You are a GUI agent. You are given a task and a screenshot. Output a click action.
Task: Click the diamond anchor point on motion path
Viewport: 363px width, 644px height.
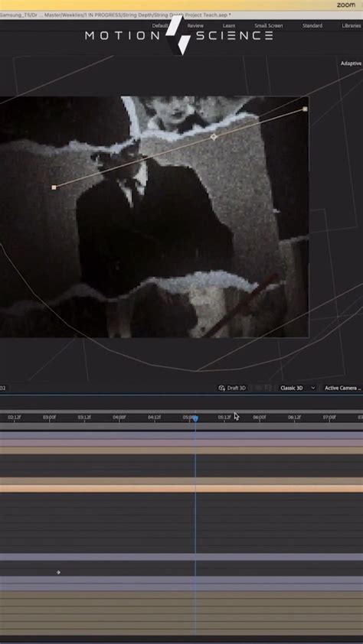[214, 137]
